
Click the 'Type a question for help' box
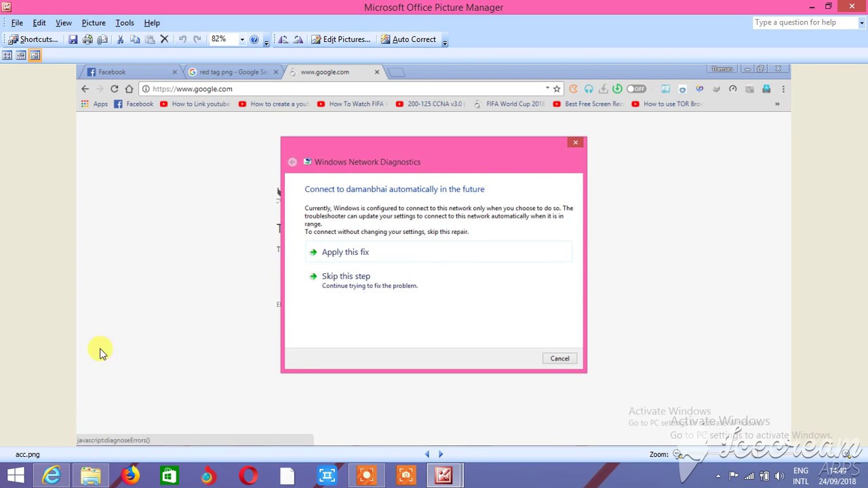pyautogui.click(x=805, y=22)
